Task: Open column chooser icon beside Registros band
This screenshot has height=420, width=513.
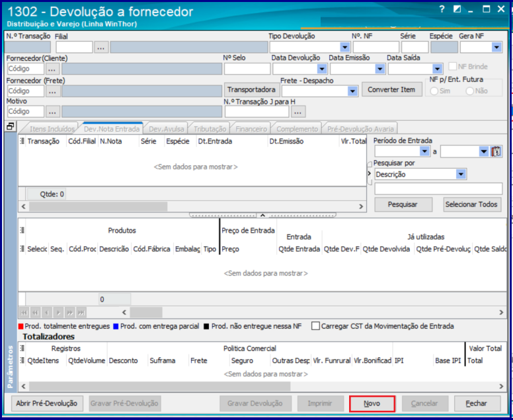Action: pyautogui.click(x=22, y=349)
